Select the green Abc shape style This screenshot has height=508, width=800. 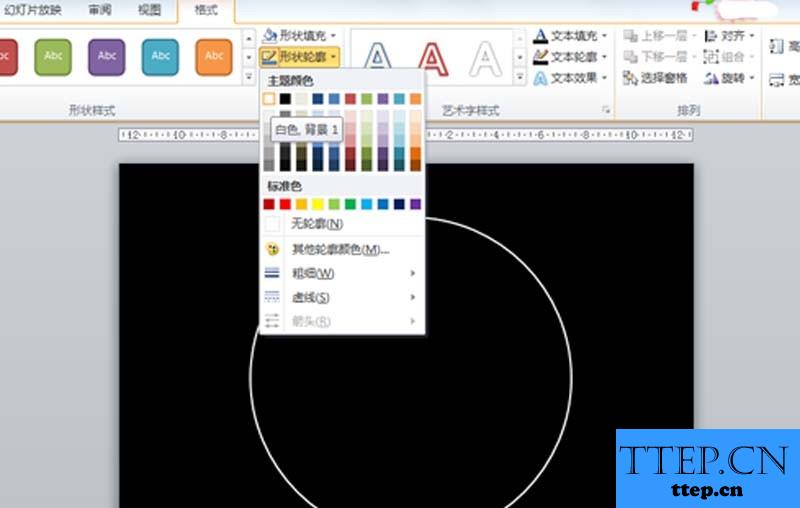[53, 57]
